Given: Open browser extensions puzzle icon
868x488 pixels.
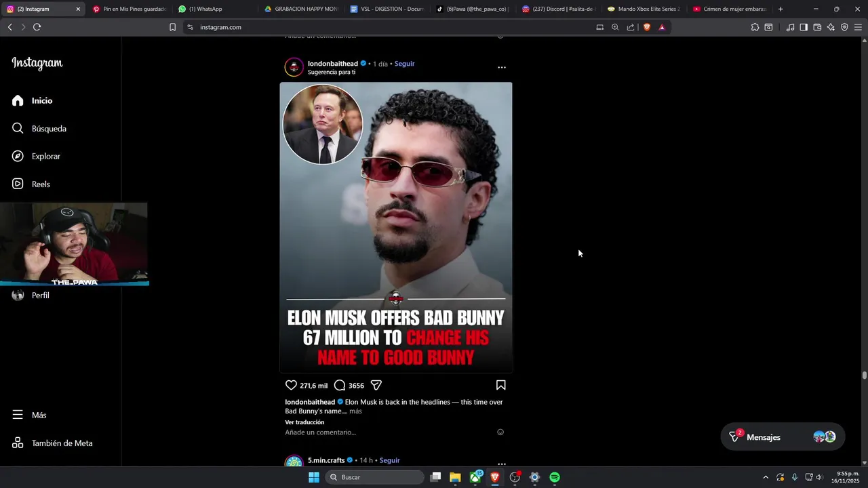Looking at the screenshot, I should coord(755,27).
